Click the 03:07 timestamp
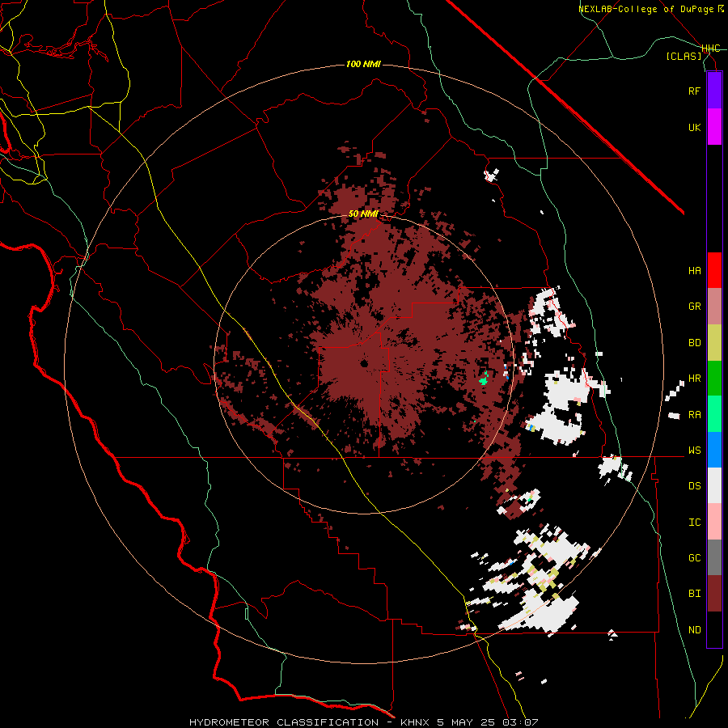728x728 pixels. tap(522, 722)
